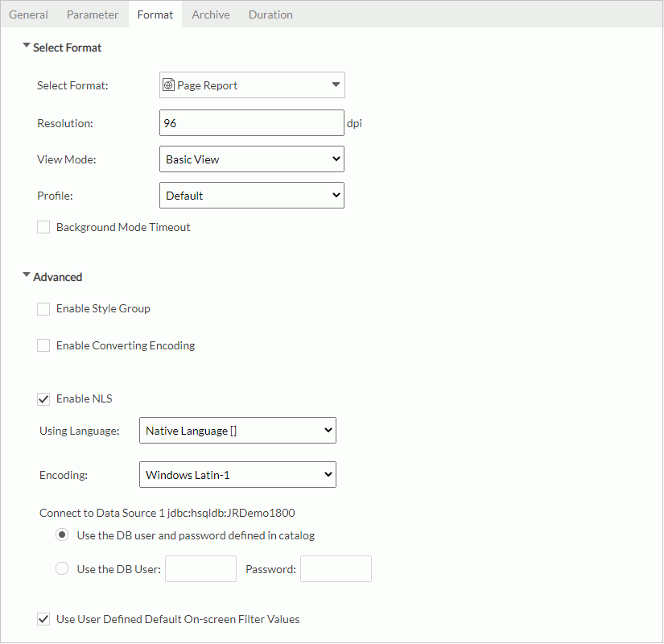Switch to the General tab
664x644 pixels.
point(28,14)
